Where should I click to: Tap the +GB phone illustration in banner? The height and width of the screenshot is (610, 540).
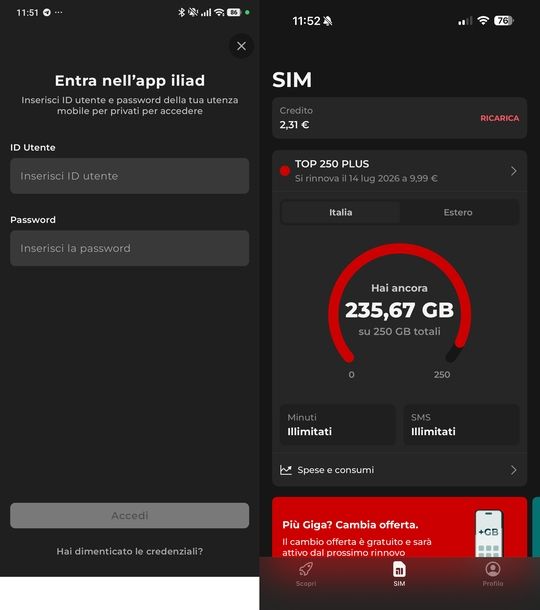(x=489, y=534)
